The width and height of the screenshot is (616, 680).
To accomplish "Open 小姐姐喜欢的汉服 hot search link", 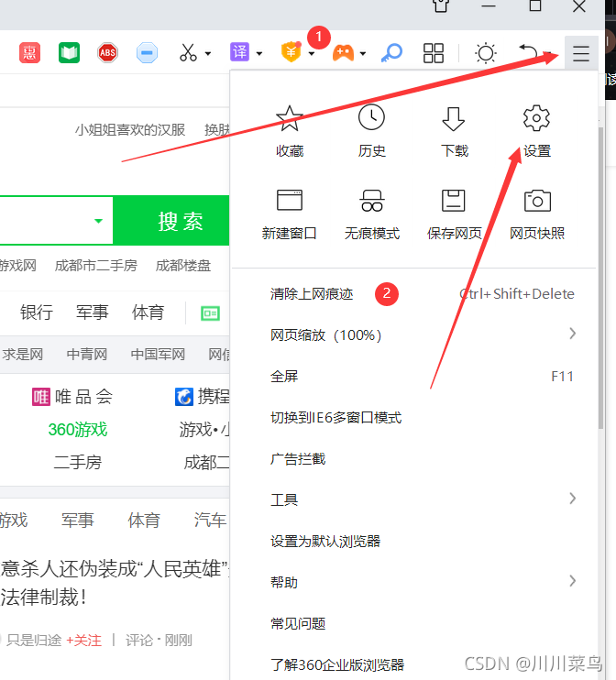I will point(130,129).
